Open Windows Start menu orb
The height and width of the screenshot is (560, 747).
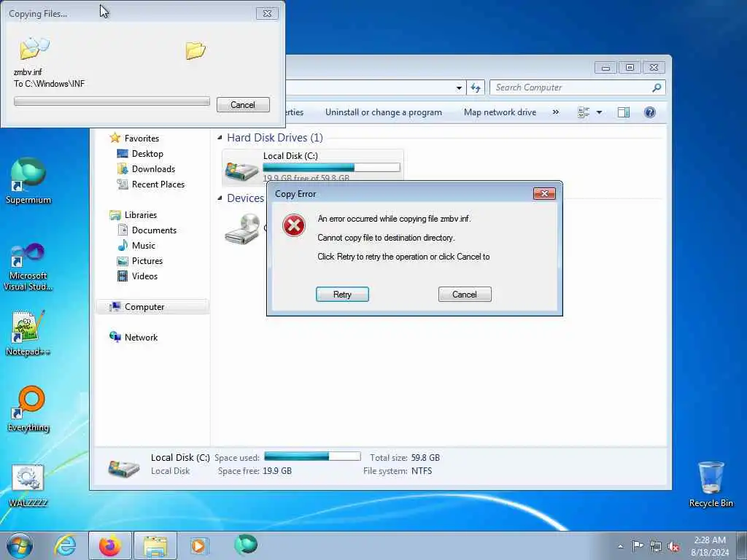[20, 545]
